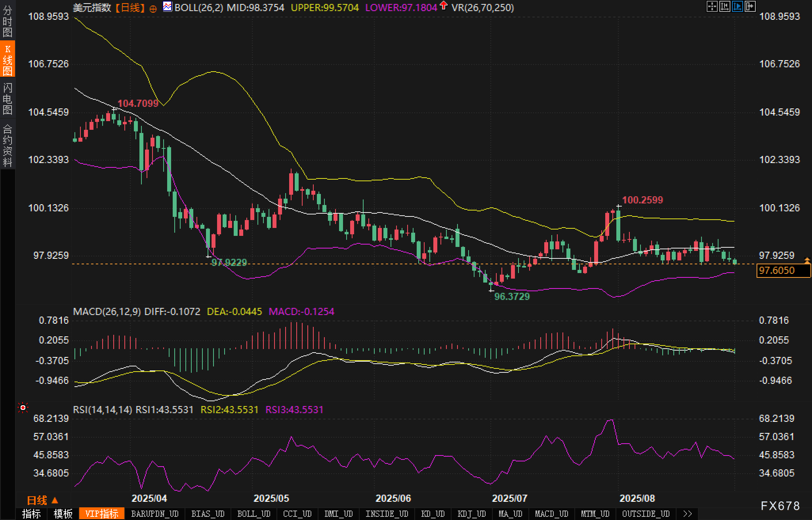Click the red sun icon beside RSI panel
812x520 pixels.
(23, 408)
